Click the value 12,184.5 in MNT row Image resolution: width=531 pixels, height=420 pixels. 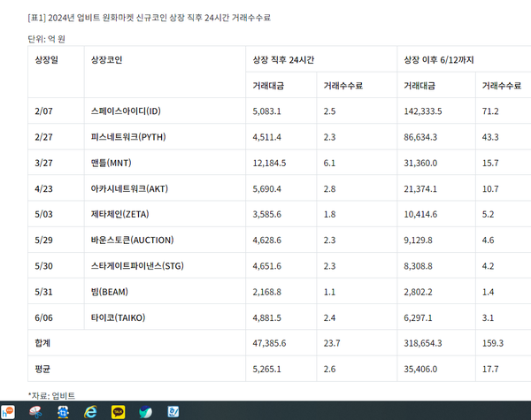[x=269, y=163]
